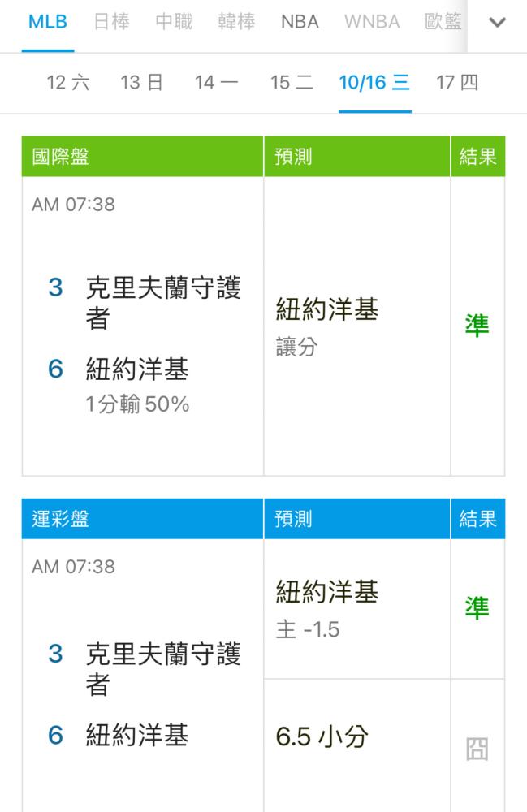Go to the 韓棒 league tab
527x812 pixels.
click(236, 22)
